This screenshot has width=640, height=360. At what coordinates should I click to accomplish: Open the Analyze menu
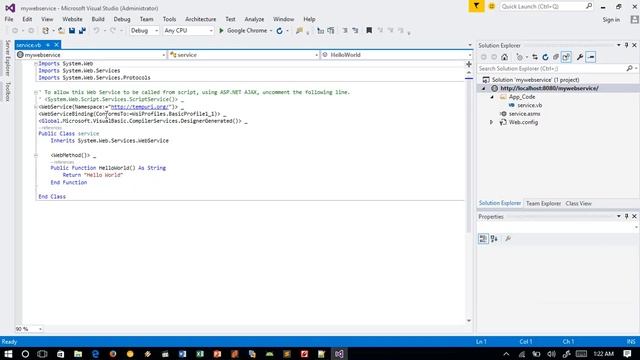click(254, 19)
